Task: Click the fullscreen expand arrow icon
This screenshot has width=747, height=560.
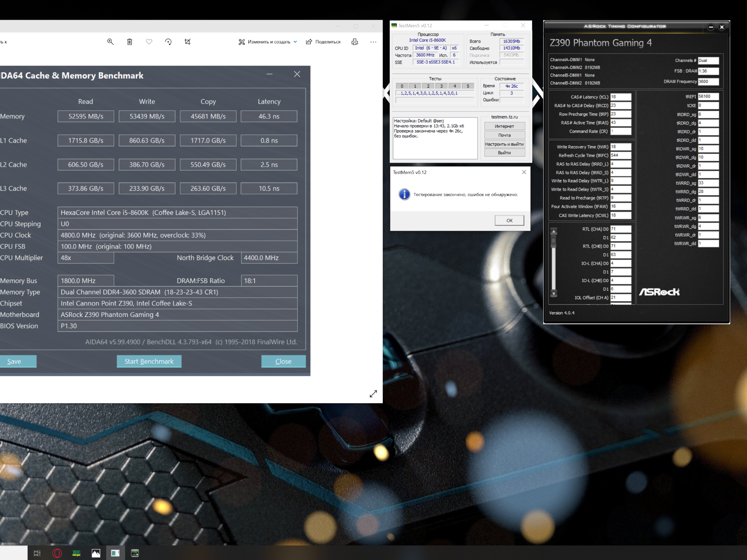Action: pyautogui.click(x=373, y=394)
